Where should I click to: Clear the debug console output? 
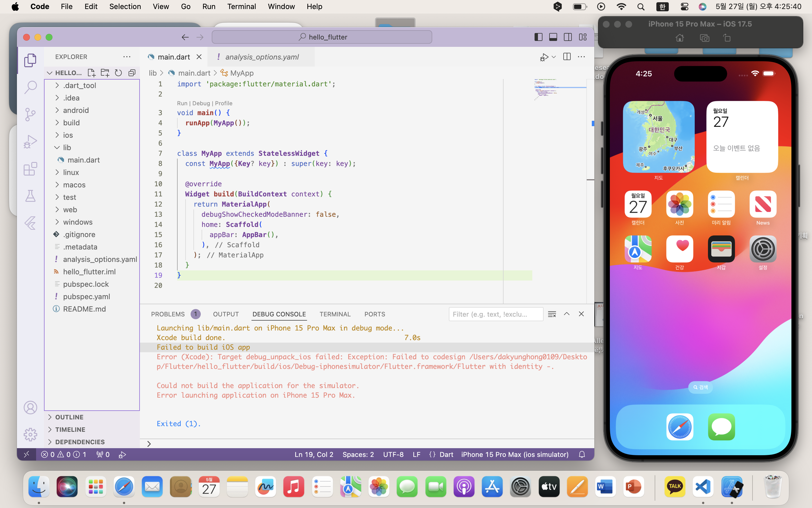[552, 314]
